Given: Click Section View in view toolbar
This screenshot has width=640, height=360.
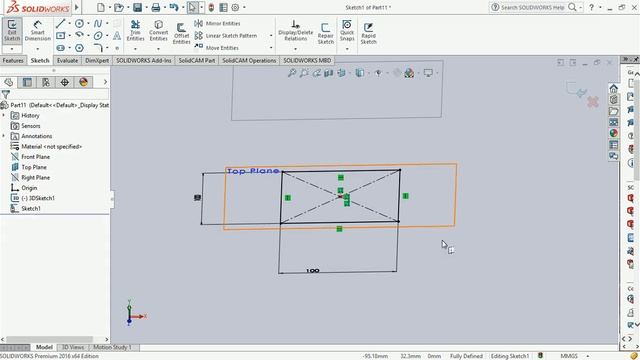Looking at the screenshot, I should (x=329, y=73).
